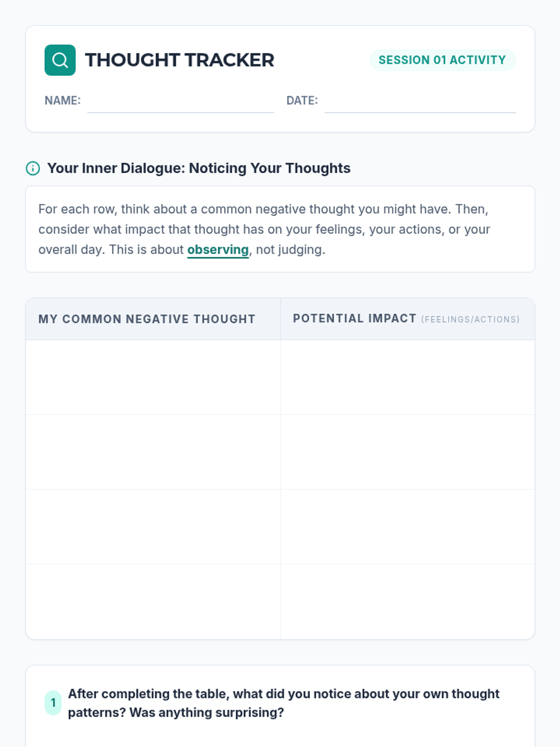Click first row potential impact cell
The image size is (560, 747).
coord(407,377)
